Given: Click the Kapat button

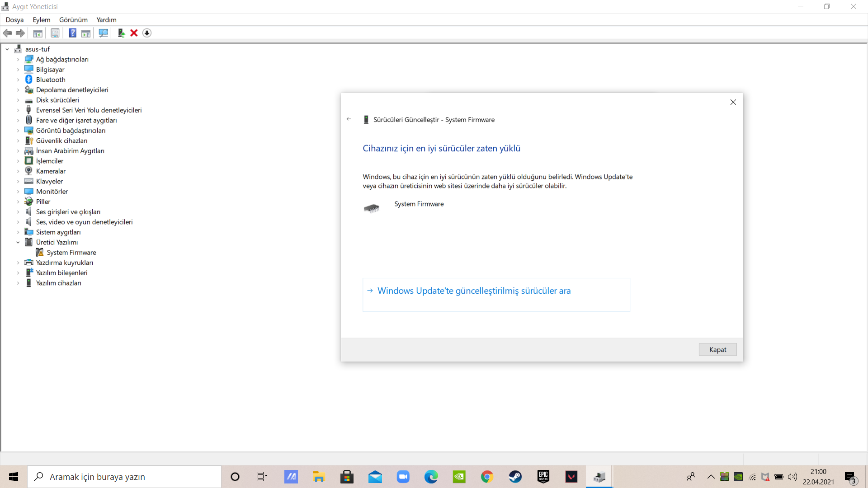Looking at the screenshot, I should (x=717, y=350).
